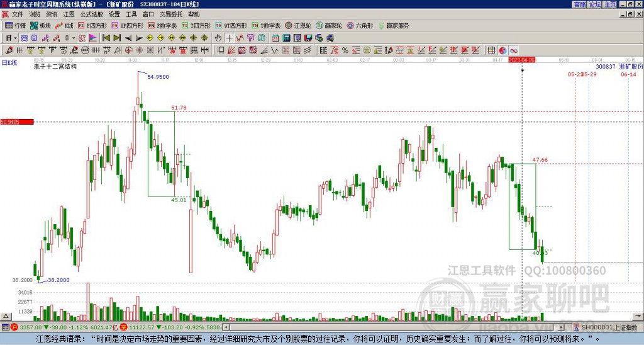Open the calculator icon
Viewport: 644px width, 345px height.
[287, 38]
